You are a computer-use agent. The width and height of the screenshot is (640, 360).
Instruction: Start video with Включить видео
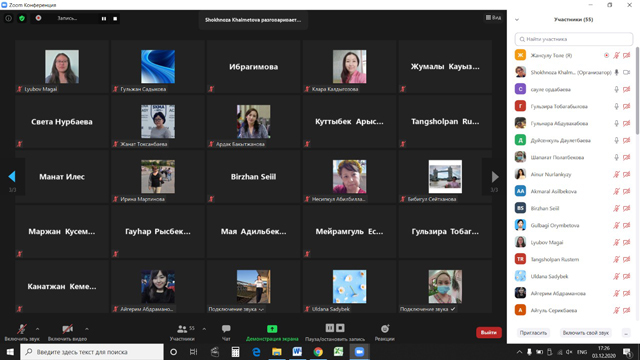tap(67, 332)
